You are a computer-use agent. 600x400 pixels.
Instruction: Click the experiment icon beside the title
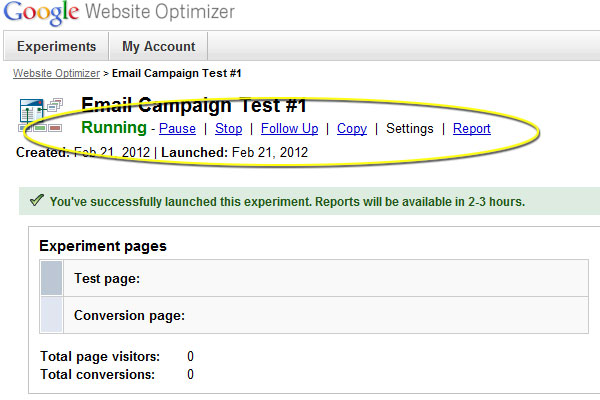41,115
